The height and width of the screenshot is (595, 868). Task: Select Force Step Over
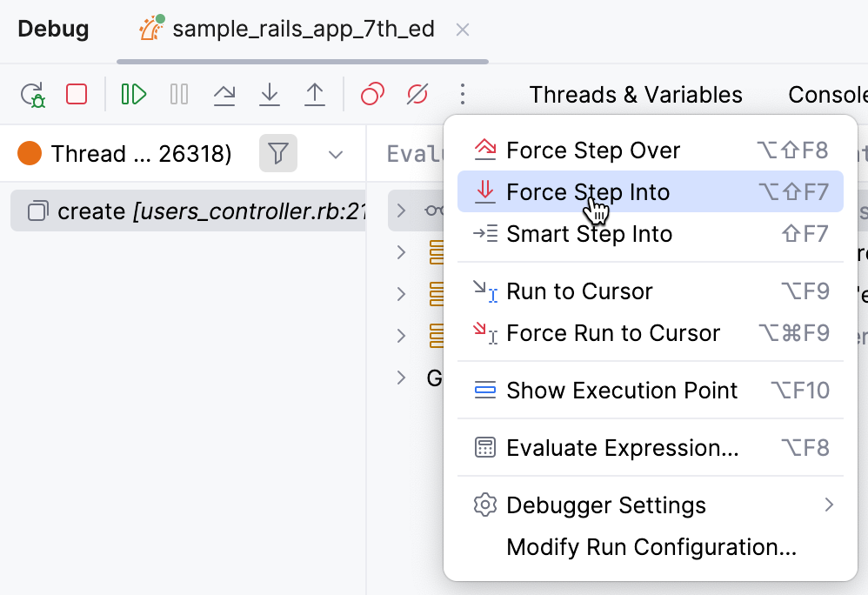(x=593, y=150)
